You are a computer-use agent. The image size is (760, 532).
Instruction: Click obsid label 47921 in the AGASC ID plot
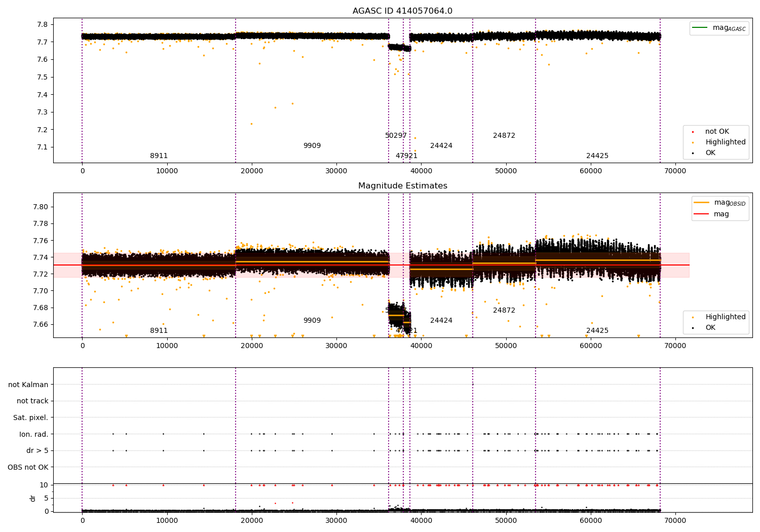click(406, 156)
